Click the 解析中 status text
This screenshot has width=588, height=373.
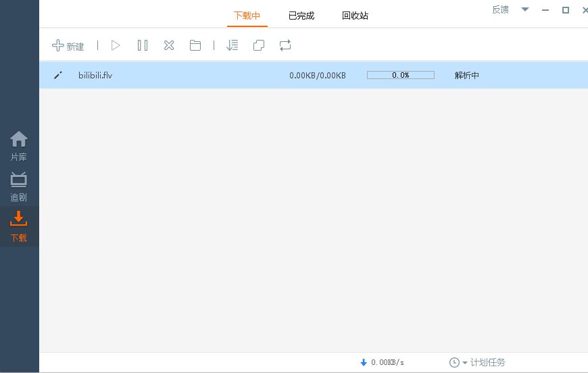point(467,76)
